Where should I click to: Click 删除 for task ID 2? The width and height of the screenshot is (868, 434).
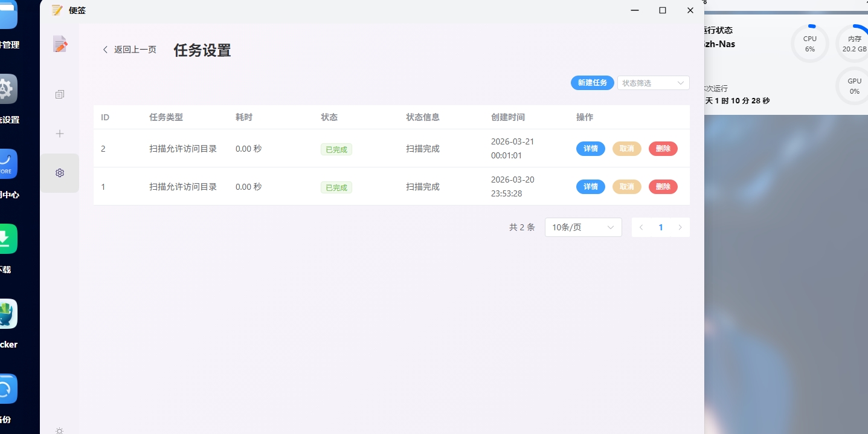[x=663, y=149]
